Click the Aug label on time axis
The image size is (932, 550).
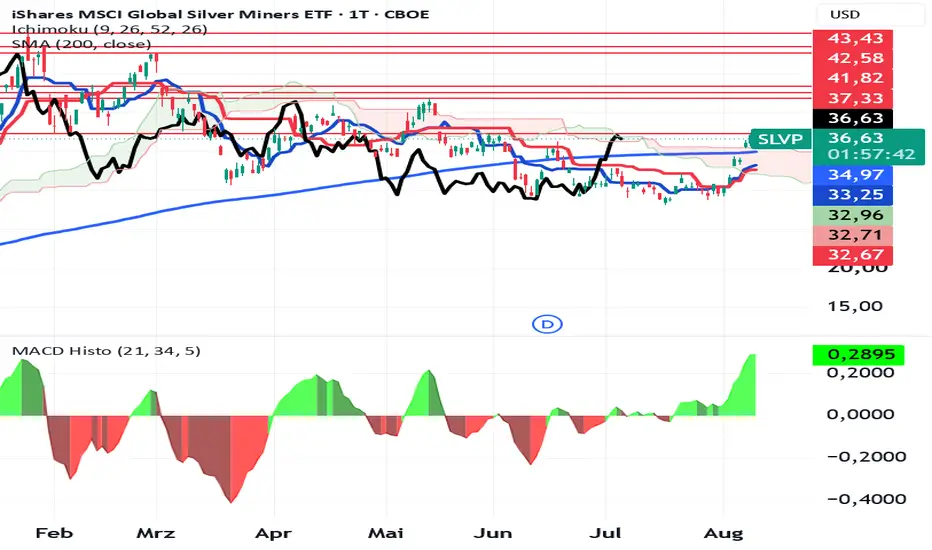723,533
